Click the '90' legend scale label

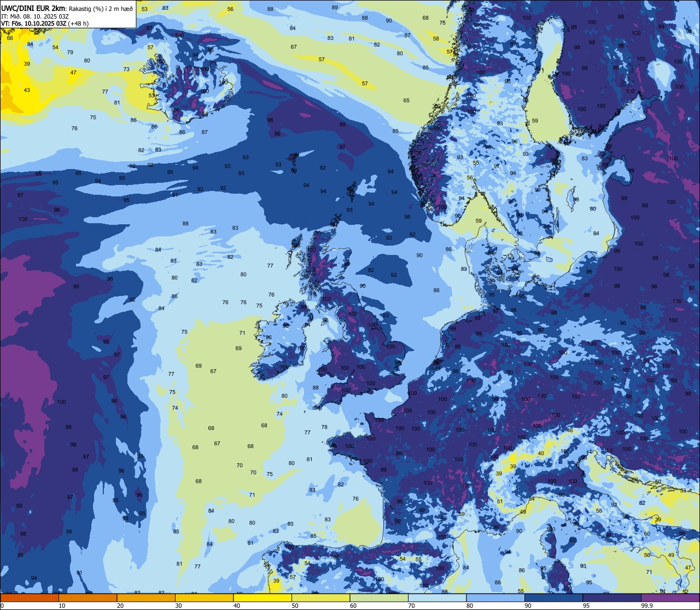point(528,606)
